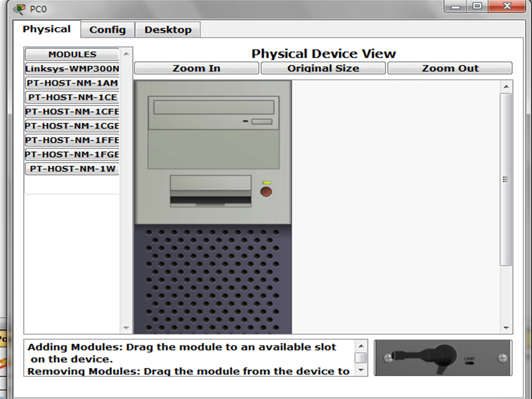Click the module preview image thumbnail
This screenshot has height=399, width=532.
(x=443, y=358)
